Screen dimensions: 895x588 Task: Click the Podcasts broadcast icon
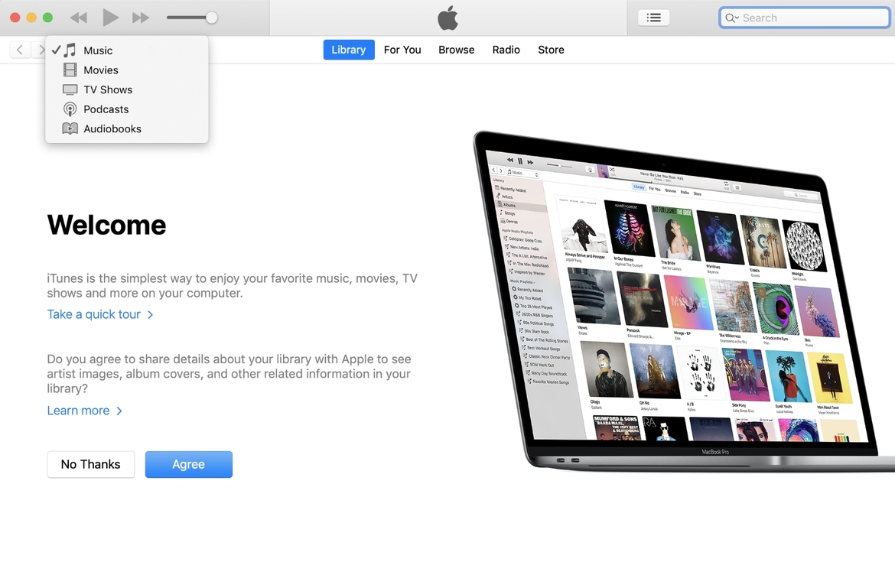click(70, 109)
